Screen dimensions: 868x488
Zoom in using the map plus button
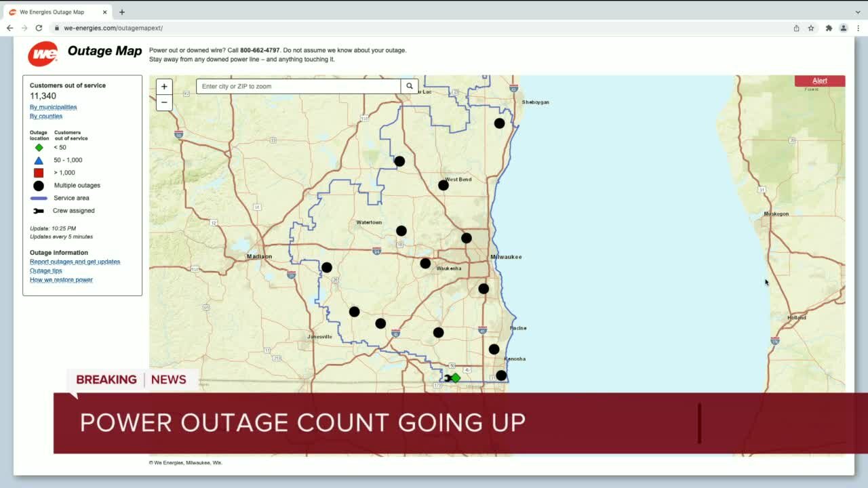(164, 86)
